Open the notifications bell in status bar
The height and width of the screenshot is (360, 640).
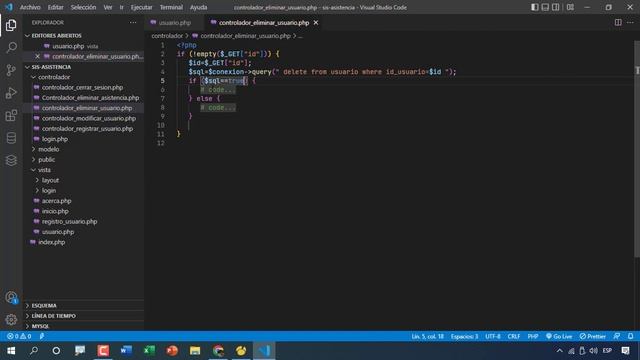click(630, 336)
